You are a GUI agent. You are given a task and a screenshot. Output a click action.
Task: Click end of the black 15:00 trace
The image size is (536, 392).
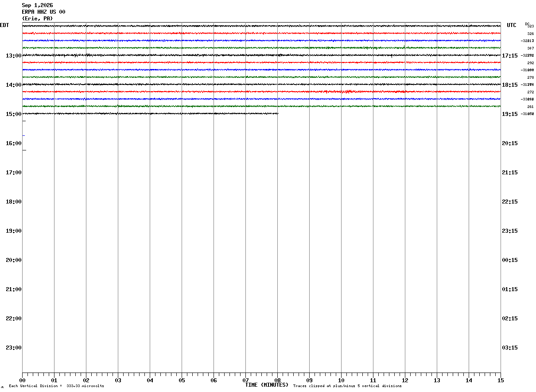278,114
